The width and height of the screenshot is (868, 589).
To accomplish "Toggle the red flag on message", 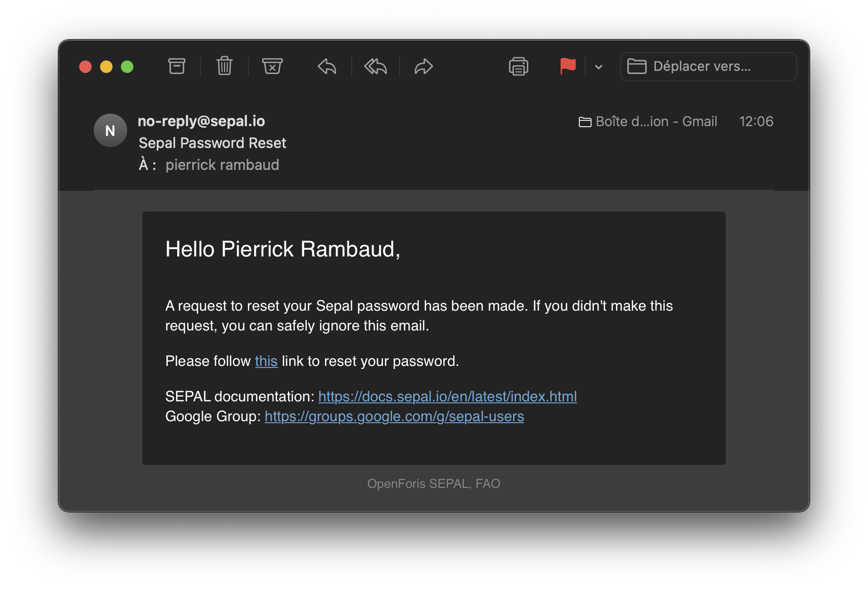I will pyautogui.click(x=567, y=66).
